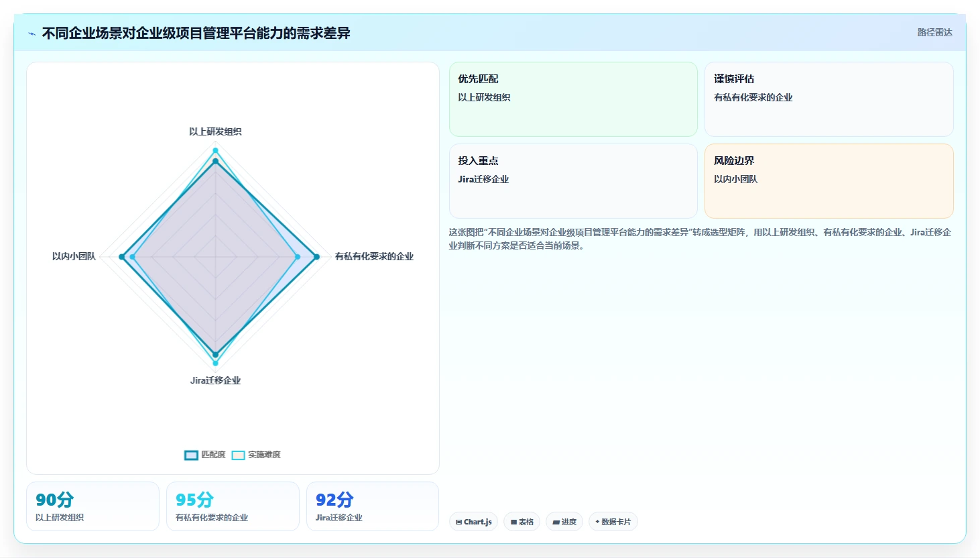
Task: Toggle the 匹配度 legend swatch
Action: pyautogui.click(x=191, y=455)
